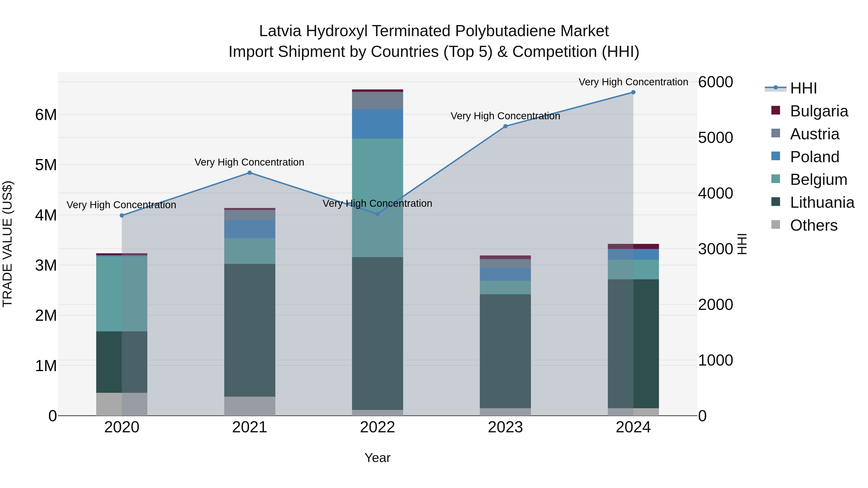Select the 2020 HHI data point
The height and width of the screenshot is (488, 868).
click(122, 215)
